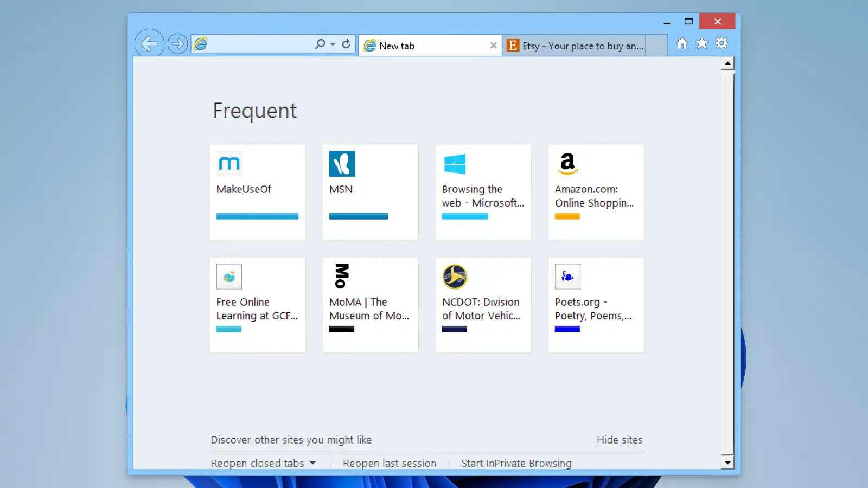Hide sites from the new tab page

point(620,440)
